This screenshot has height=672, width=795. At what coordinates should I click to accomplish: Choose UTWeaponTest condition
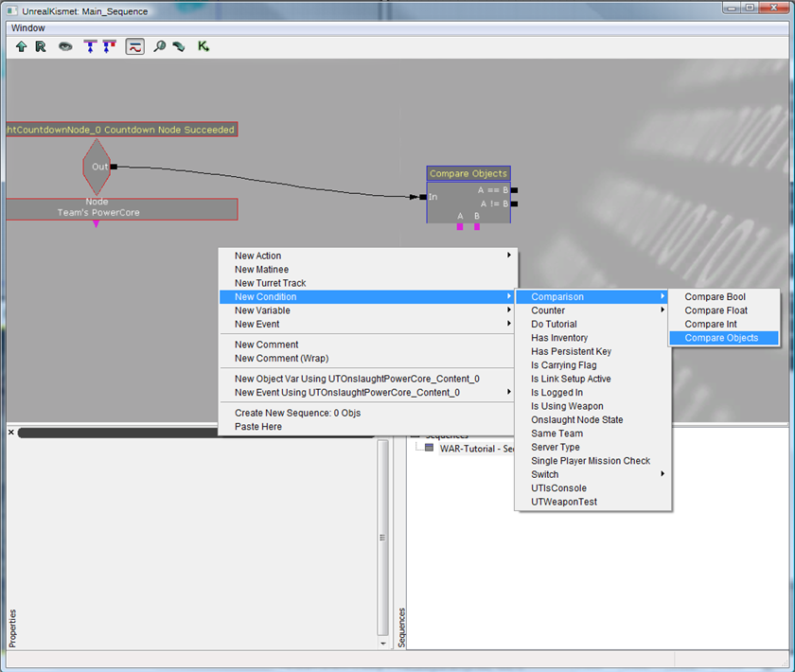pos(592,502)
